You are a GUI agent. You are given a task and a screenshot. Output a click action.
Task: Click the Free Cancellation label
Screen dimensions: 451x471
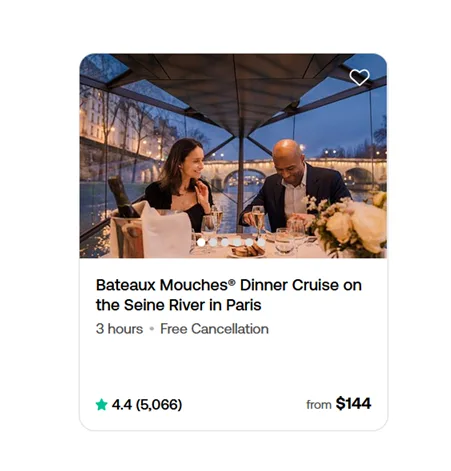(214, 329)
